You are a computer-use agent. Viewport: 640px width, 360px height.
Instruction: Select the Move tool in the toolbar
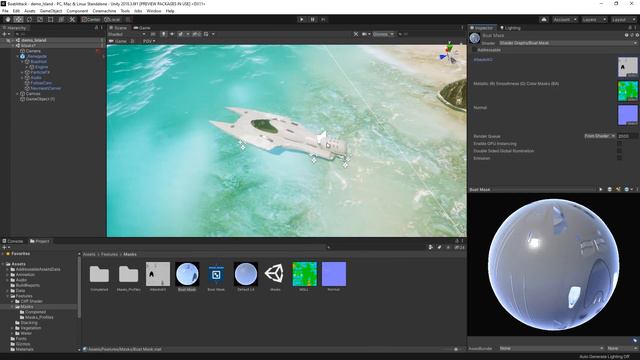tap(18, 19)
